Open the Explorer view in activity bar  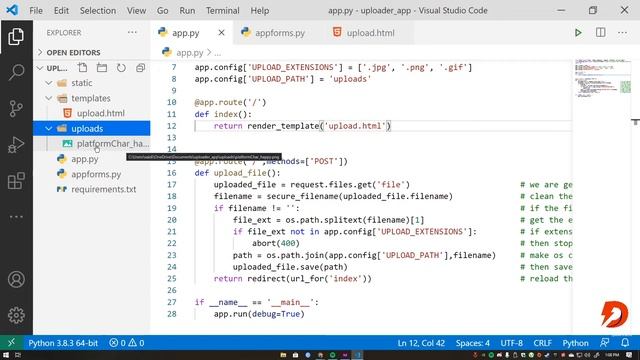[16, 37]
